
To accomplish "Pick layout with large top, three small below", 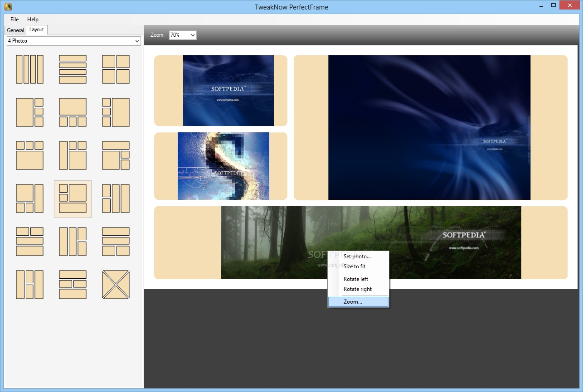I will coord(73,112).
